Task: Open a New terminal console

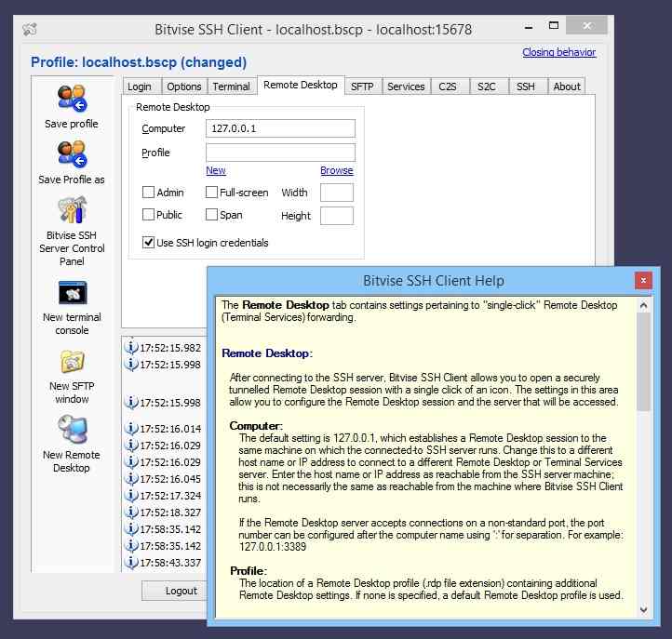Action: [x=72, y=293]
